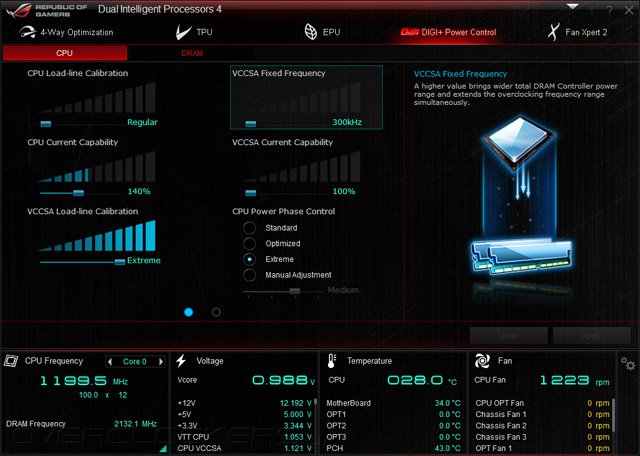Click the VCCSA Load-line Calibration bar graph

pos(97,236)
